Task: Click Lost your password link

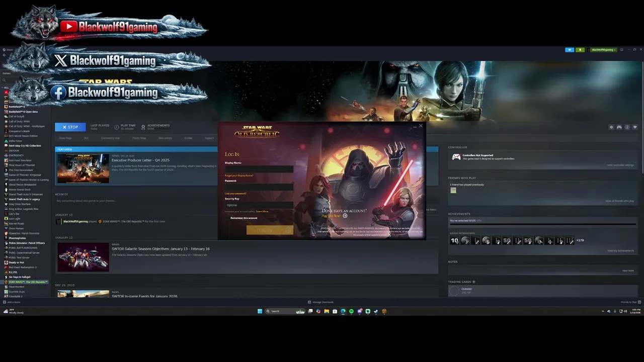Action: pyautogui.click(x=235, y=194)
